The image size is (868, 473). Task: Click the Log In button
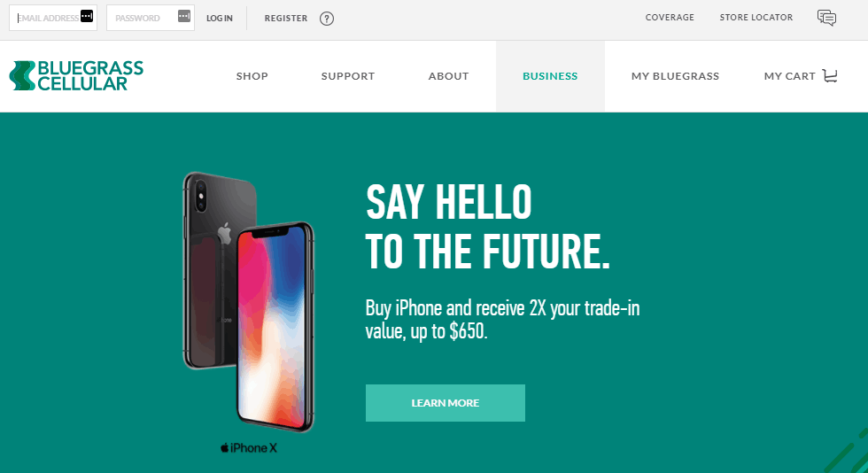(x=220, y=19)
